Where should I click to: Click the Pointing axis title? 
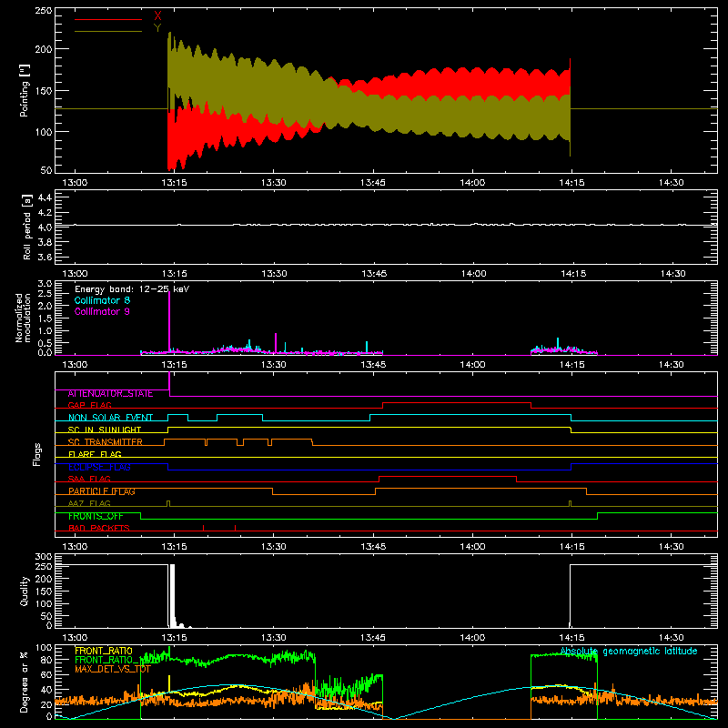[x=25, y=90]
